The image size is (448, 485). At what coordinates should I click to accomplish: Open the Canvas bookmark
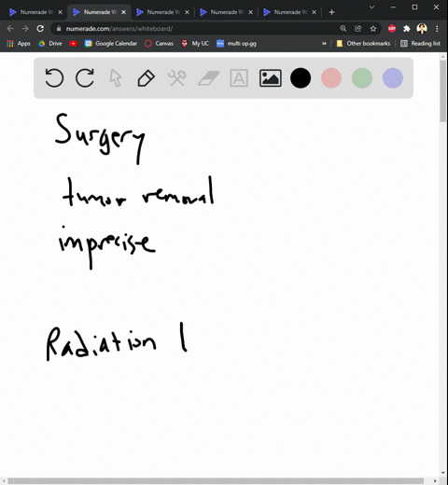click(x=159, y=44)
